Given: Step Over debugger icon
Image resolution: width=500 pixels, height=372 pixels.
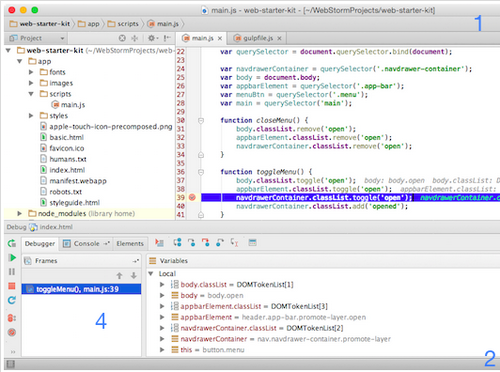Looking at the screenshot, I should pos(177,243).
